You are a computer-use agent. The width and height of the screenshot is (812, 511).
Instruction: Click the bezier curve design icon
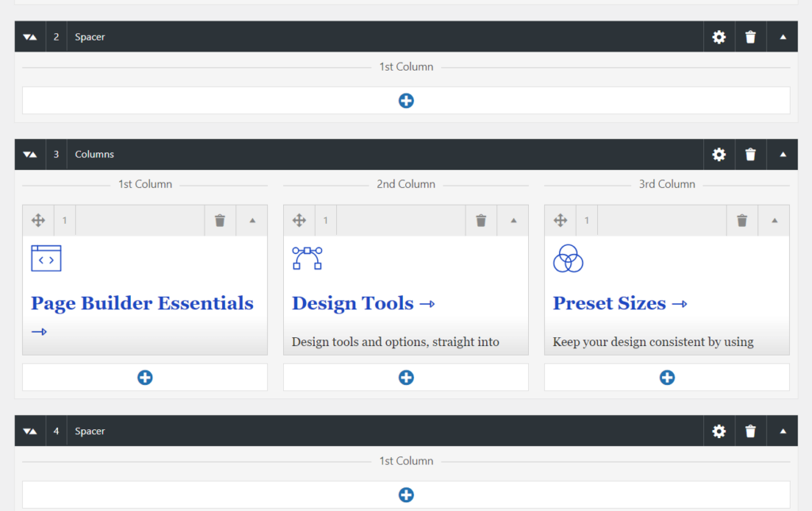coord(307,258)
